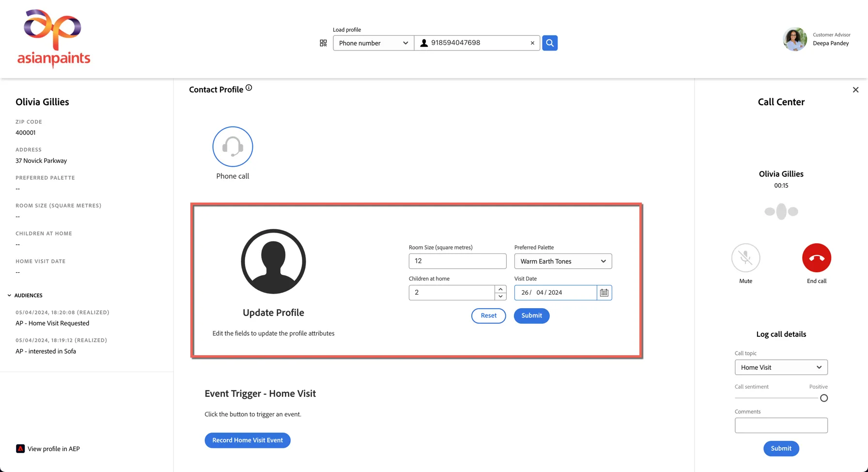
Task: Click the Adobe icon beside View profile
Action: (20, 449)
